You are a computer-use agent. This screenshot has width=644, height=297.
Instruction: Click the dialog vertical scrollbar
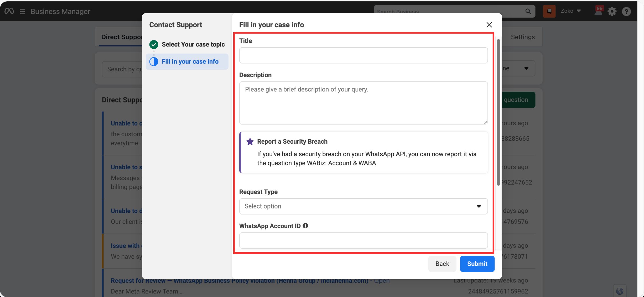[498, 113]
